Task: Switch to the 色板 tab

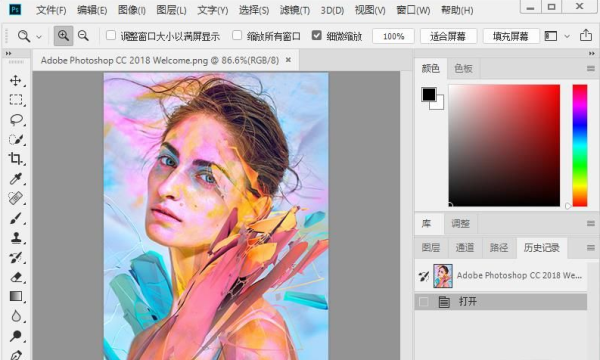Action: coord(463,68)
